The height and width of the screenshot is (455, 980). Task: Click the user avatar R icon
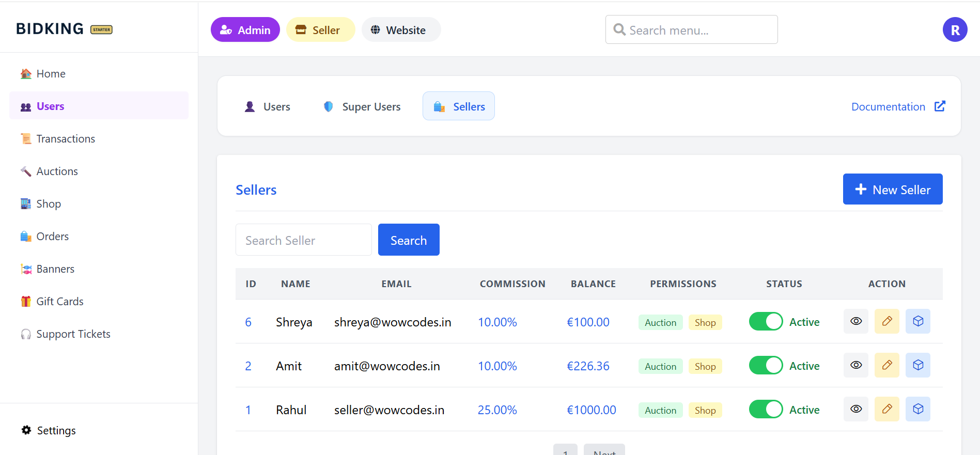(x=955, y=30)
